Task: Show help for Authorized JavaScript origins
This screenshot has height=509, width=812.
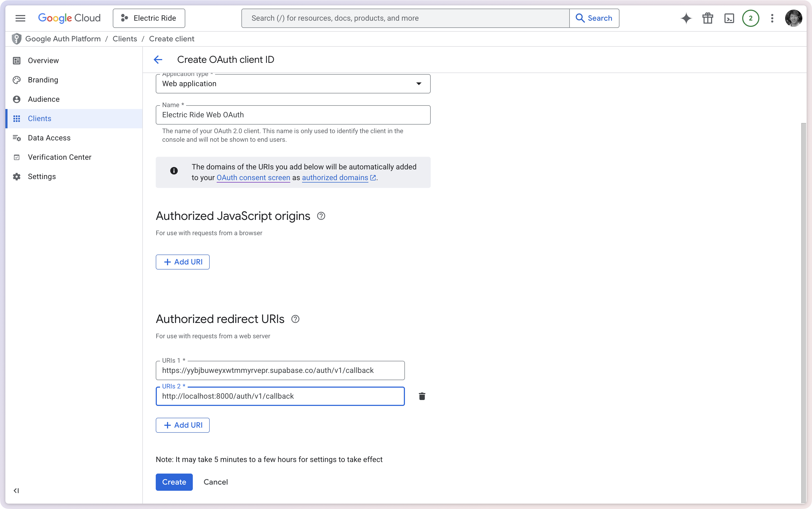Action: (x=321, y=216)
